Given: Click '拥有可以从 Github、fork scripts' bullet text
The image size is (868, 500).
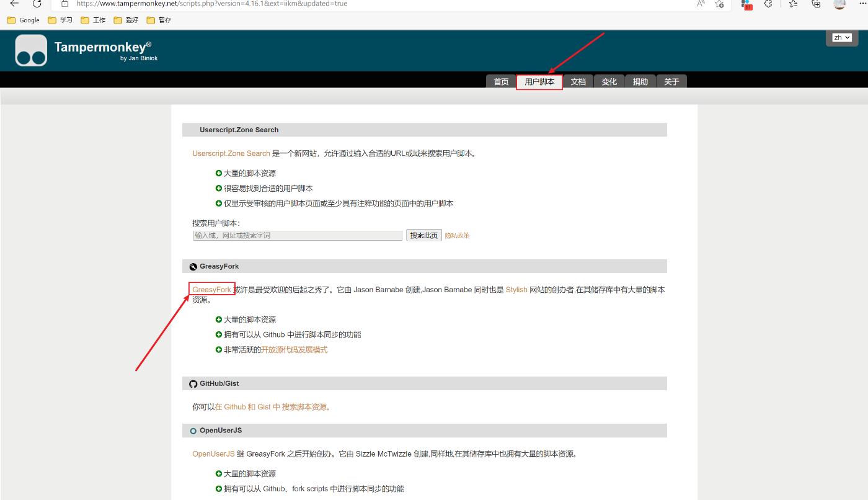Looking at the screenshot, I should click(314, 489).
